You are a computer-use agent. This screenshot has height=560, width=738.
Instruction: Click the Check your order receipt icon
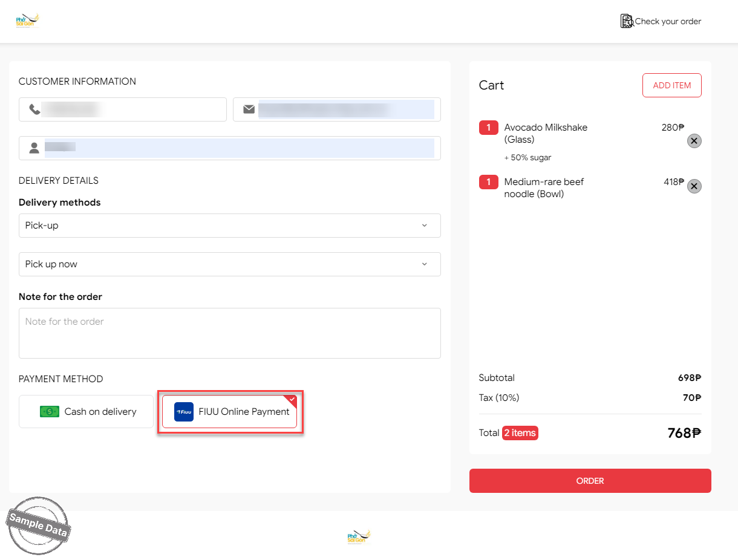(x=627, y=21)
